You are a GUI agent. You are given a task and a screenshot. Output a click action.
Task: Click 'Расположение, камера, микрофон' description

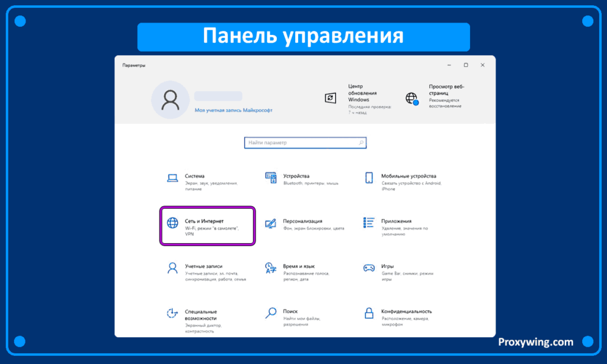point(405,321)
